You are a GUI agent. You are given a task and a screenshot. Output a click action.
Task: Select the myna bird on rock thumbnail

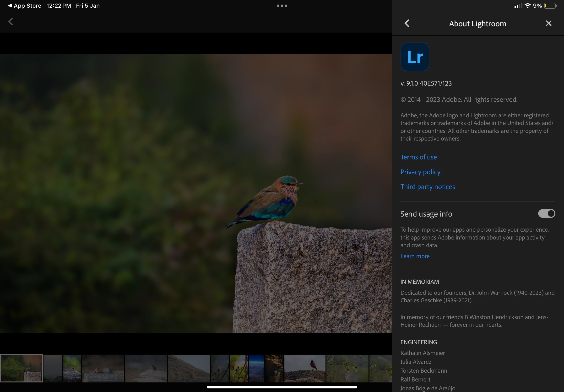(304, 368)
